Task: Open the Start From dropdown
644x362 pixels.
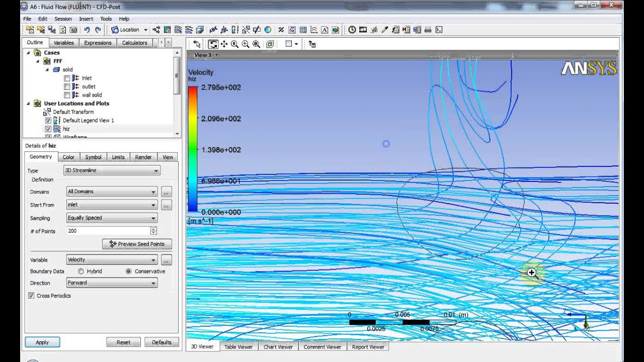Action: coord(112,205)
